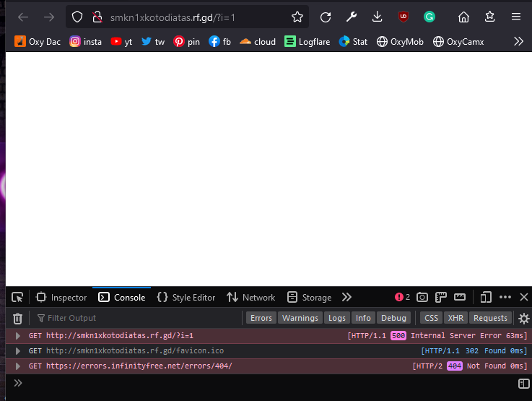Viewport: 532px width, 401px height.
Task: Reload the page with the refresh icon
Action: [x=326, y=17]
